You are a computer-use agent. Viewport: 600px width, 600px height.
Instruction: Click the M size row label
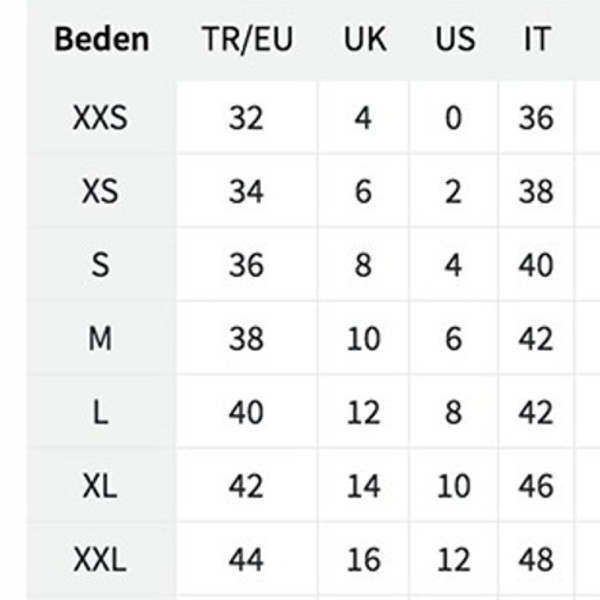tap(100, 338)
